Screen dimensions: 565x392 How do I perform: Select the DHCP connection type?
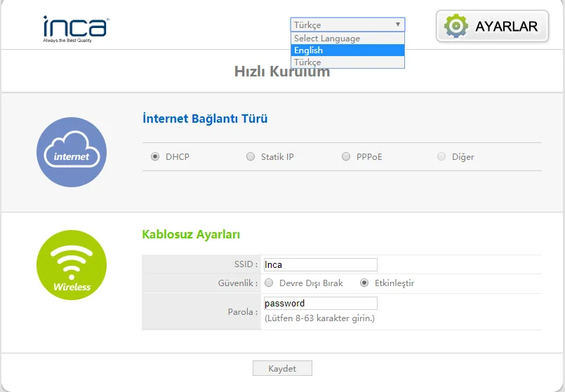[155, 156]
